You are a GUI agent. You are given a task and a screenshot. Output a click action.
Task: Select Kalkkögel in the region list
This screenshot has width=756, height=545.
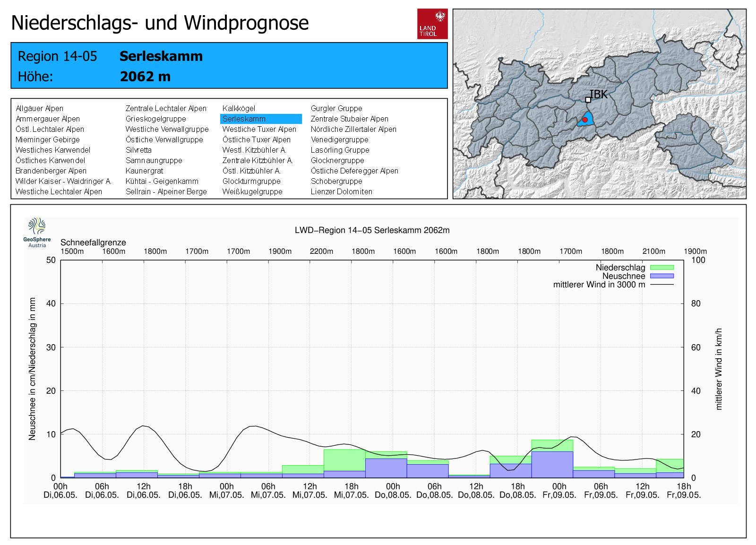point(239,109)
